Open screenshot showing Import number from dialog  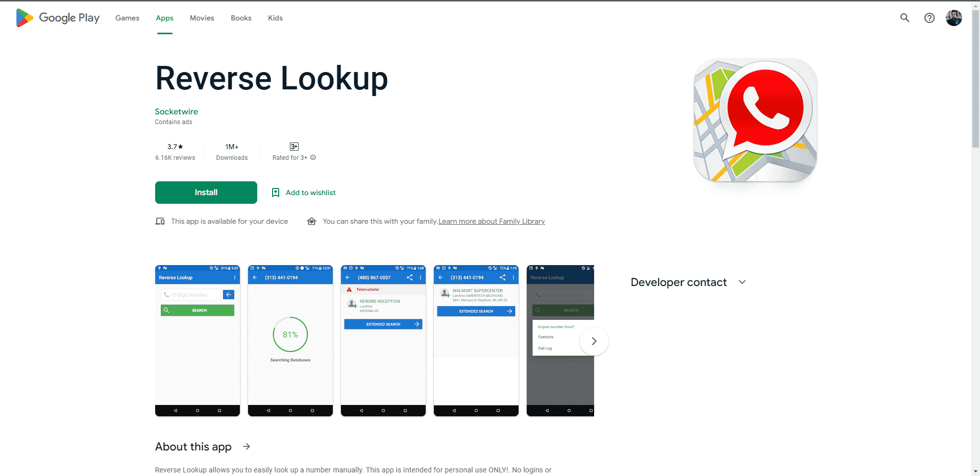point(560,341)
